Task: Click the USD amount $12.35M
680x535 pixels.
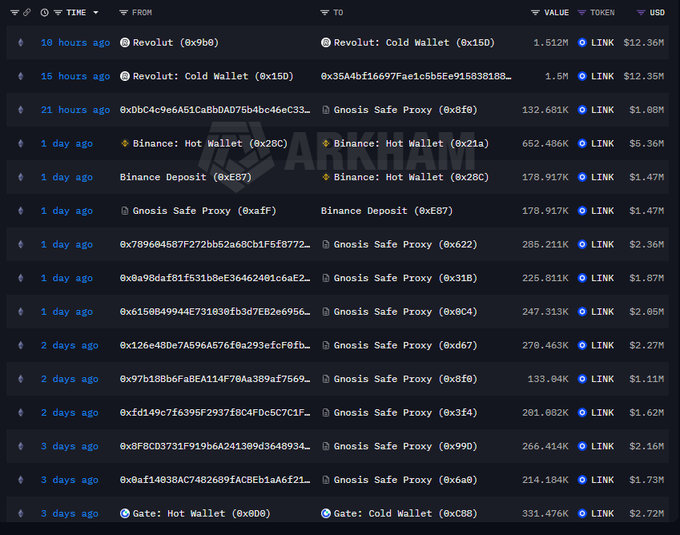Action: [644, 76]
